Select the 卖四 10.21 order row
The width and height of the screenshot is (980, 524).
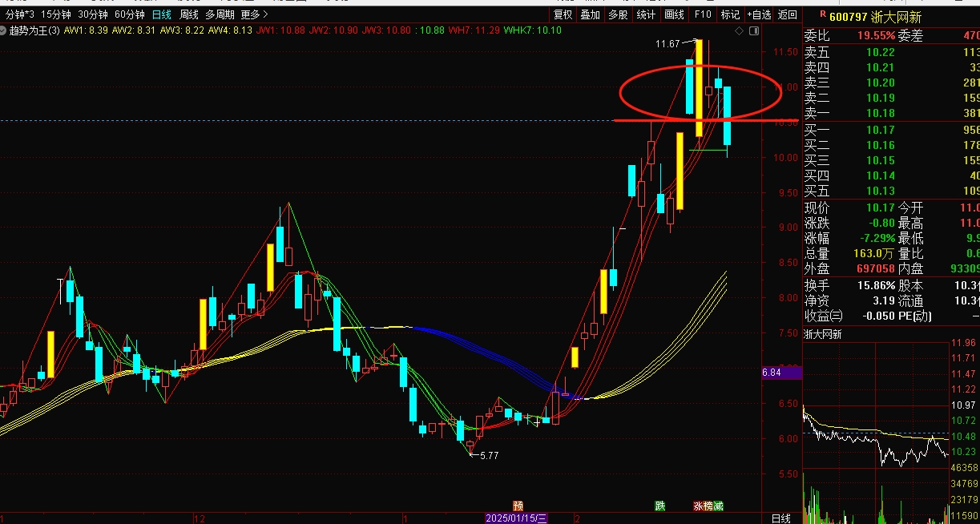pyautogui.click(x=891, y=67)
